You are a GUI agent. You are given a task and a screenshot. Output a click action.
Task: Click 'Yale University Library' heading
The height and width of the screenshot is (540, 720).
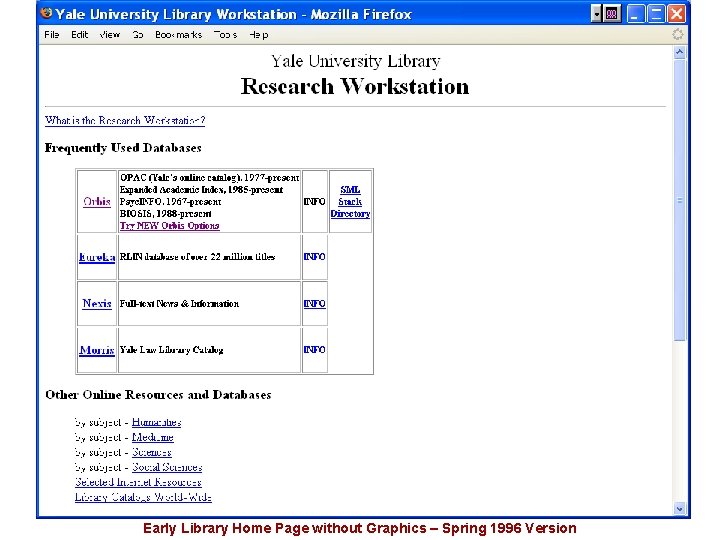[x=356, y=61]
